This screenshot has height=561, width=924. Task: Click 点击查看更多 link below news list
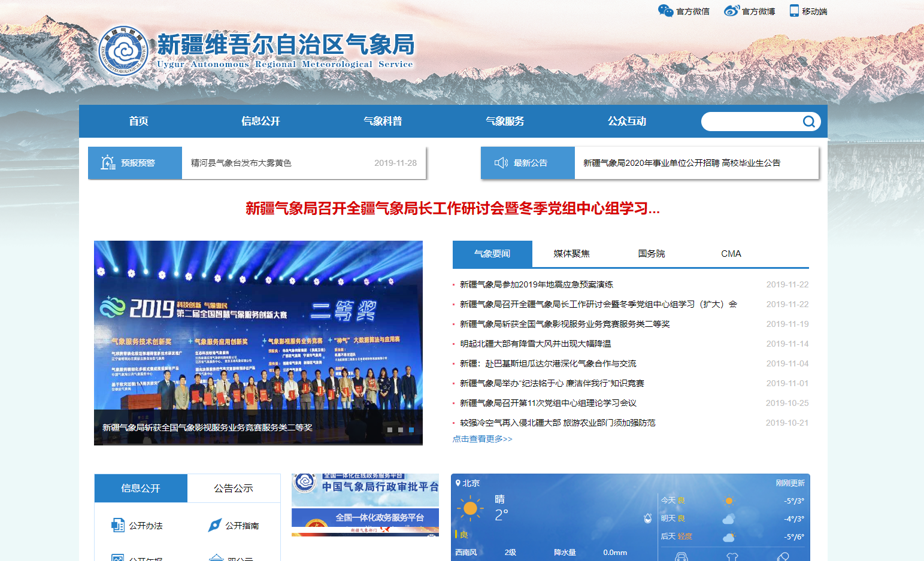(482, 439)
